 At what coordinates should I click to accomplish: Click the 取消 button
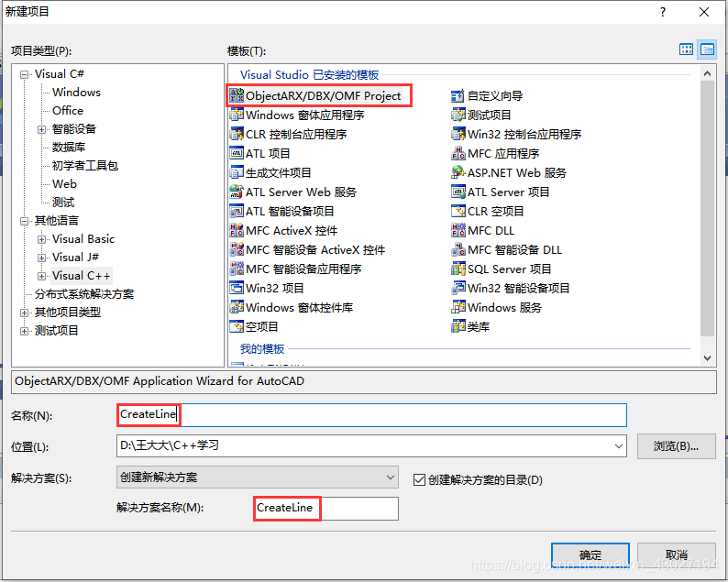point(676,555)
